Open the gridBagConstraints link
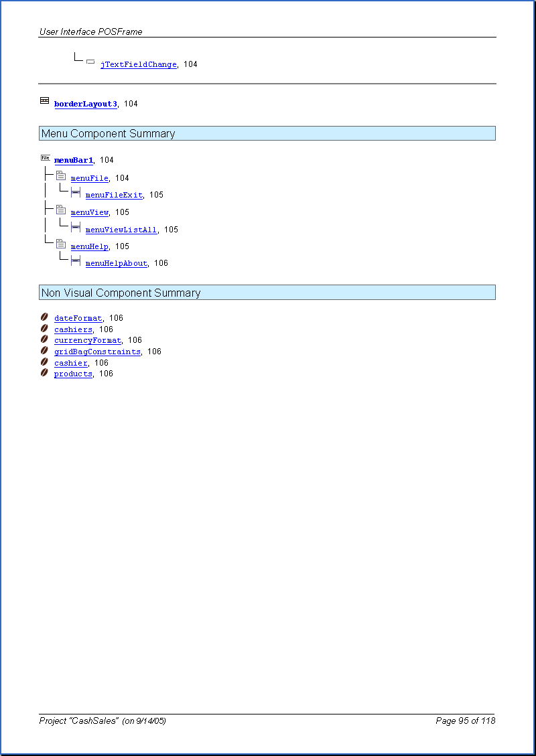The height and width of the screenshot is (756, 536). tap(97, 352)
